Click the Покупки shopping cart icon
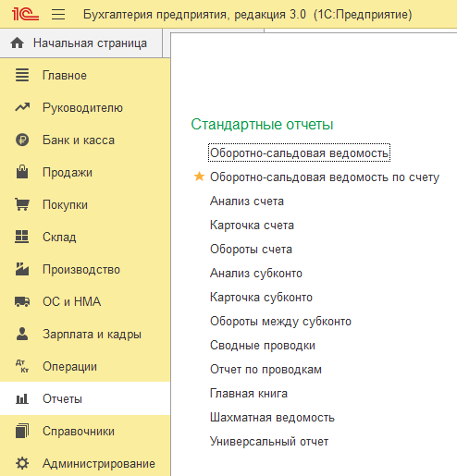Image resolution: width=457 pixels, height=476 pixels. (22, 204)
